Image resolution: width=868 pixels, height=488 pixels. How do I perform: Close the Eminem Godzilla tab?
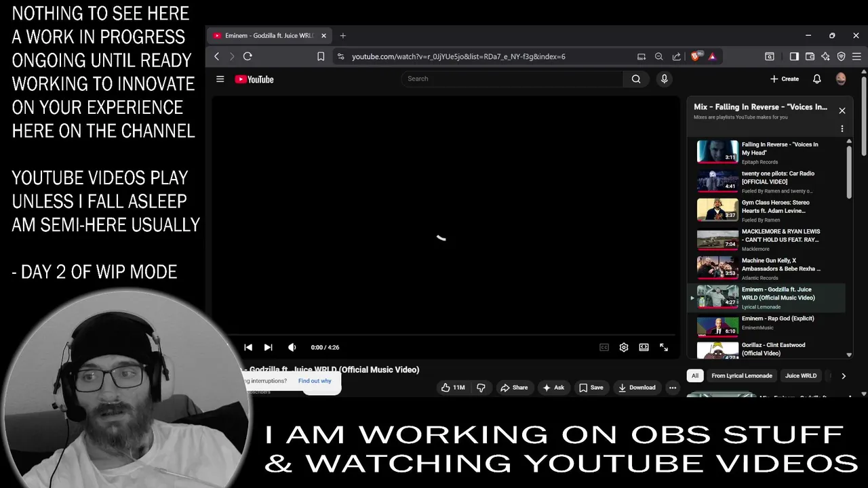323,35
